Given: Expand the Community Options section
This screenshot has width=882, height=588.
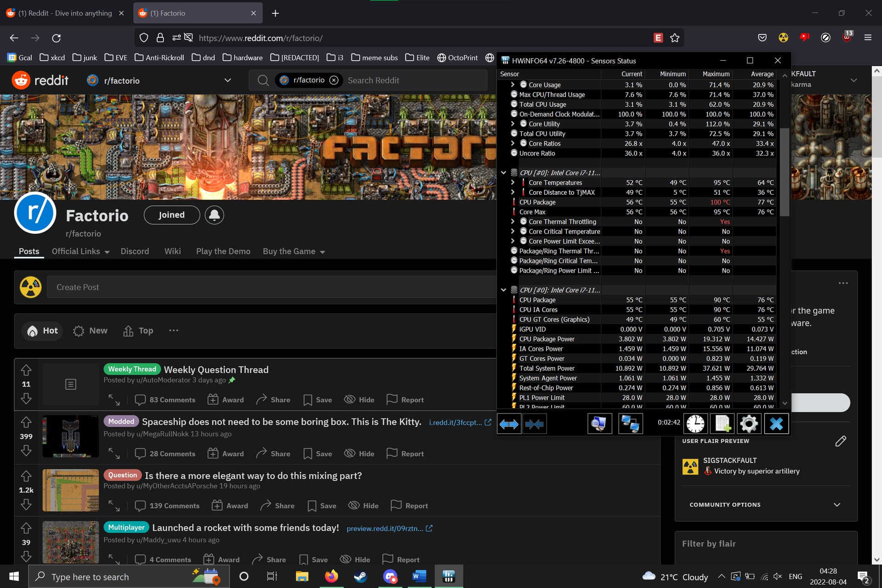Looking at the screenshot, I should [837, 504].
